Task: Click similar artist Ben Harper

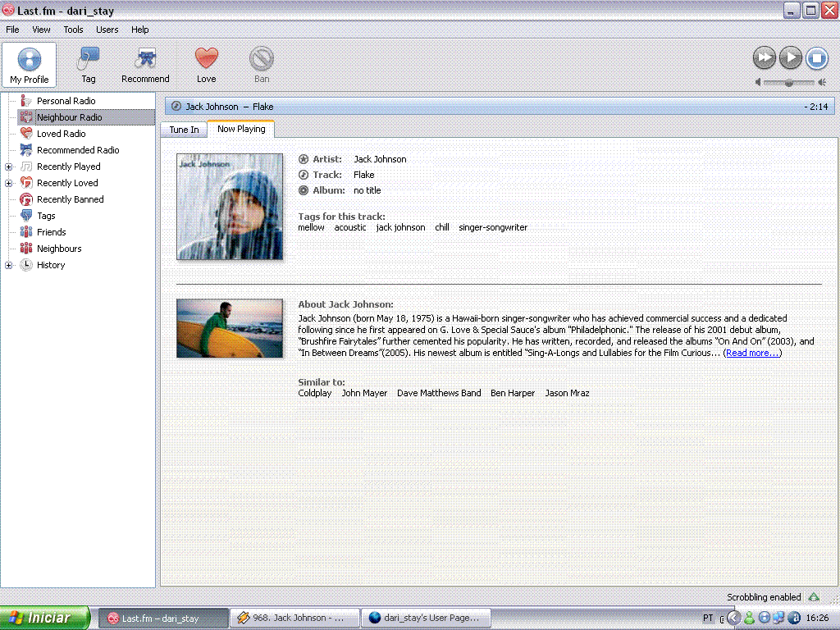Action: click(x=513, y=393)
